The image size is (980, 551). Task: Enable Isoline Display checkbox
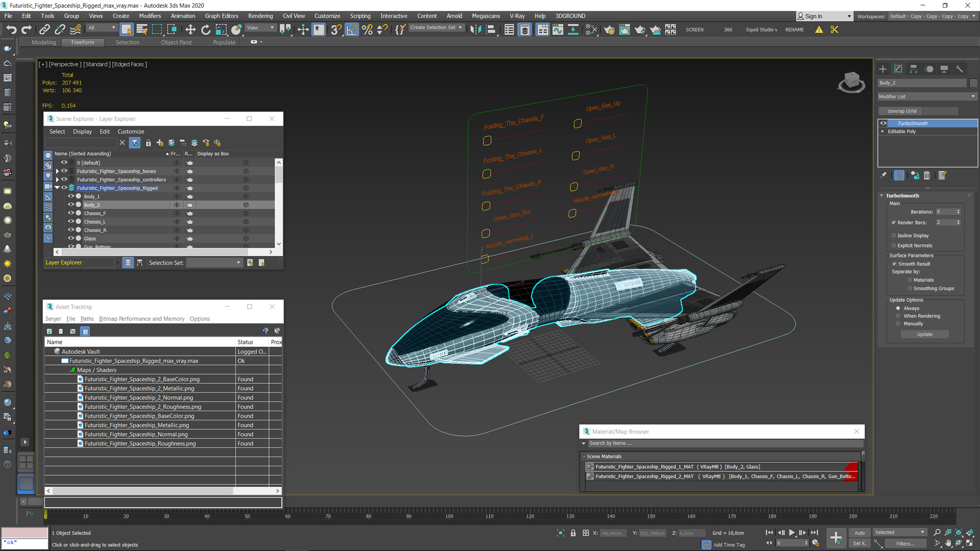click(894, 236)
